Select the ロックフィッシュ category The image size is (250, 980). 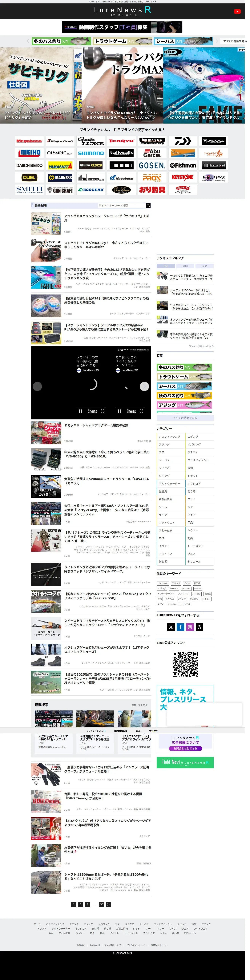pos(200,460)
